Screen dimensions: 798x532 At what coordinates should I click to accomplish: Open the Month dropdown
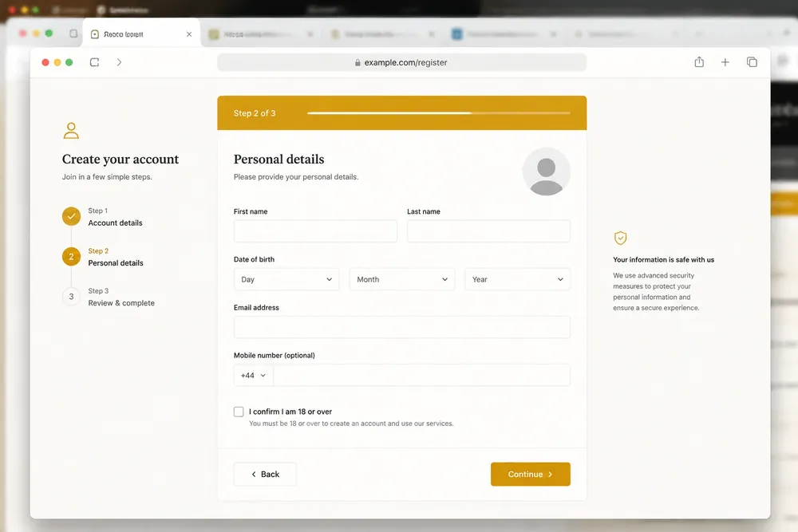(x=402, y=279)
